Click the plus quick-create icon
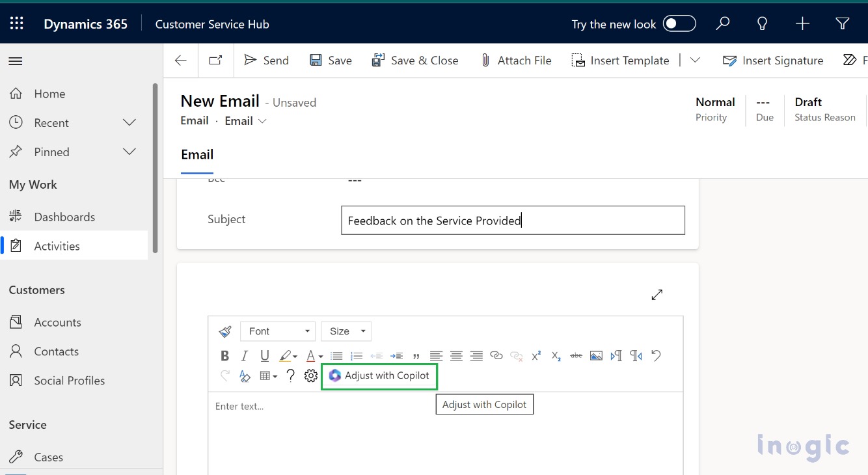This screenshot has width=868, height=475. click(x=802, y=24)
